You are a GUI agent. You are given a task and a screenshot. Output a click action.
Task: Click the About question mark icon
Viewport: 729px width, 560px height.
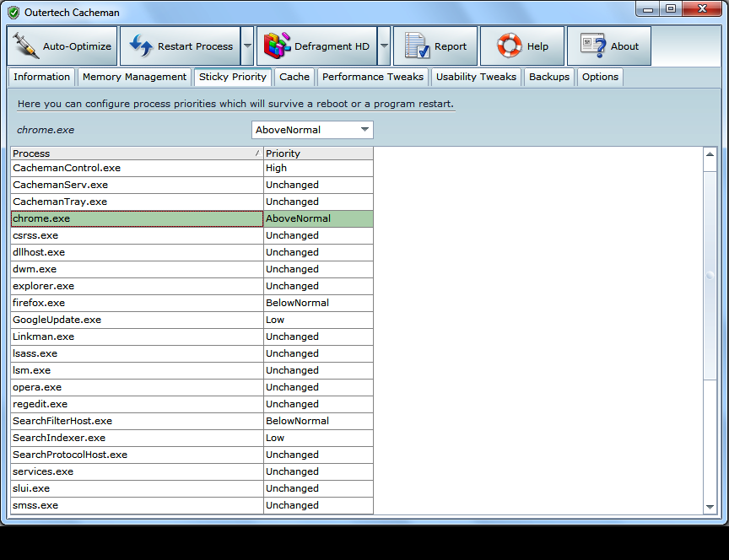click(593, 46)
